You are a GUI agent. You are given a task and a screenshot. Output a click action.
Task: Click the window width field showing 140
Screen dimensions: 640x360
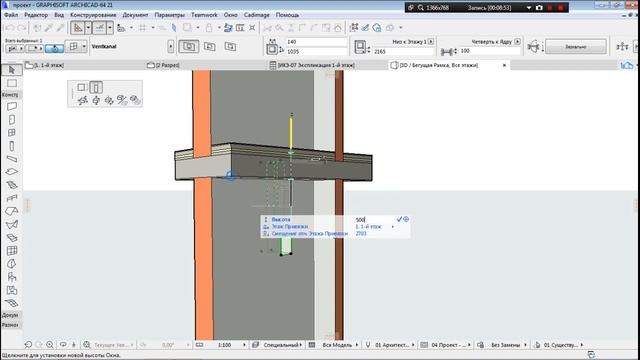(x=316, y=42)
